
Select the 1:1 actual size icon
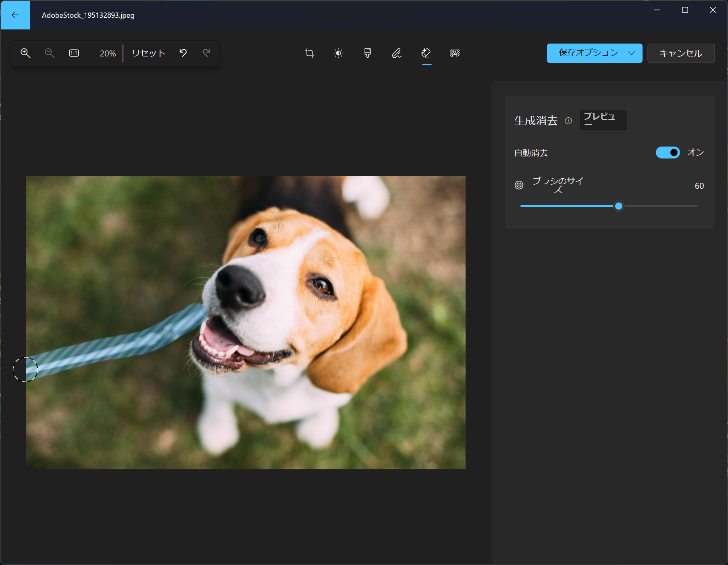tap(74, 53)
